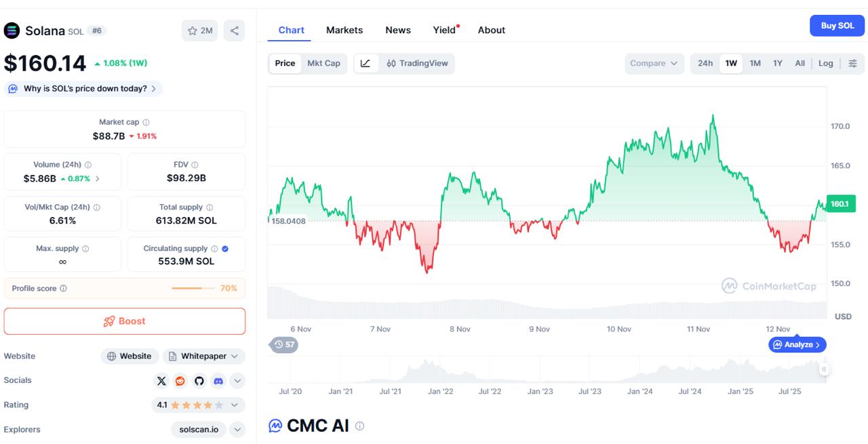Click the timeline range slider handle
This screenshot has height=444, width=868.
(823, 369)
